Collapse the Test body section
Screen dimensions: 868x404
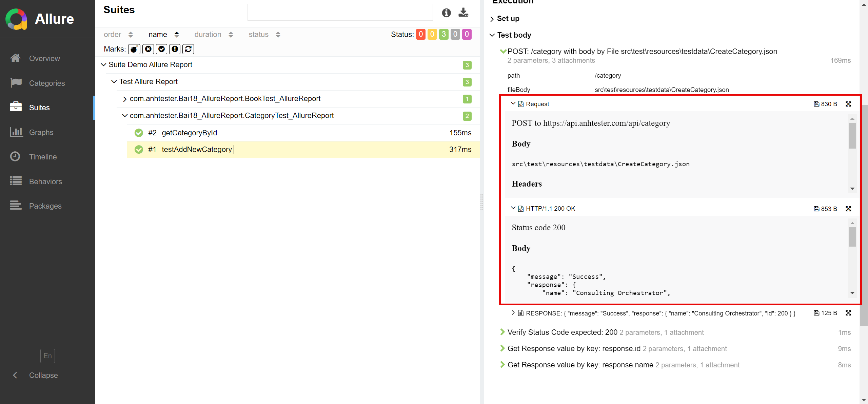point(510,35)
